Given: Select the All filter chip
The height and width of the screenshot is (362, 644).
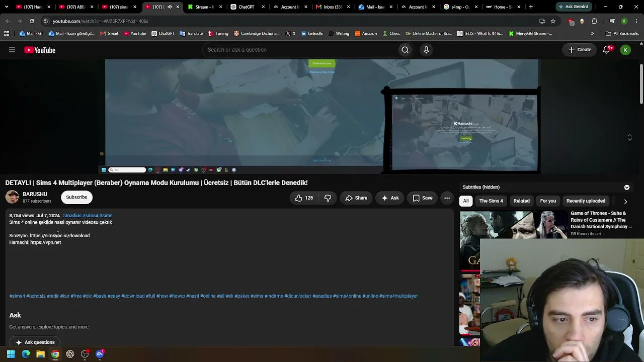Looking at the screenshot, I should coord(466,201).
